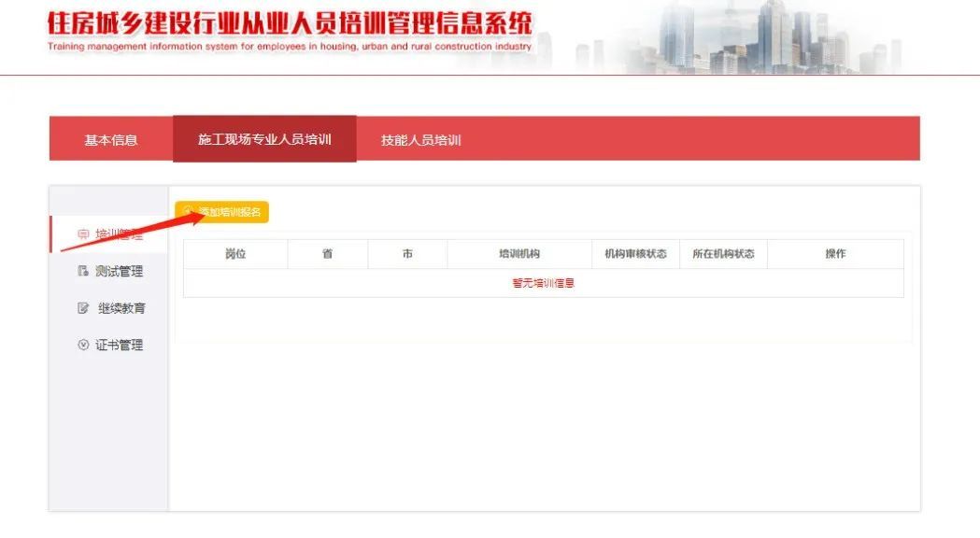The width and height of the screenshot is (980, 538).
Task: Select the 所在机构状态 column header
Action: tap(723, 254)
